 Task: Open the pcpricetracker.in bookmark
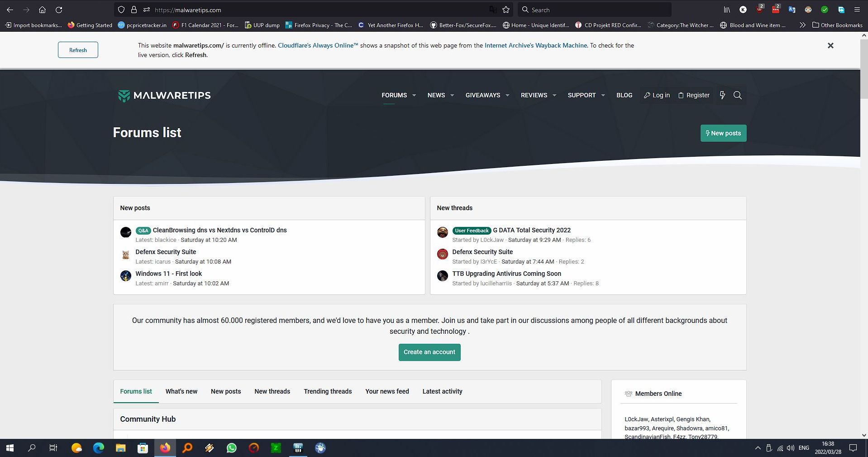pyautogui.click(x=142, y=25)
